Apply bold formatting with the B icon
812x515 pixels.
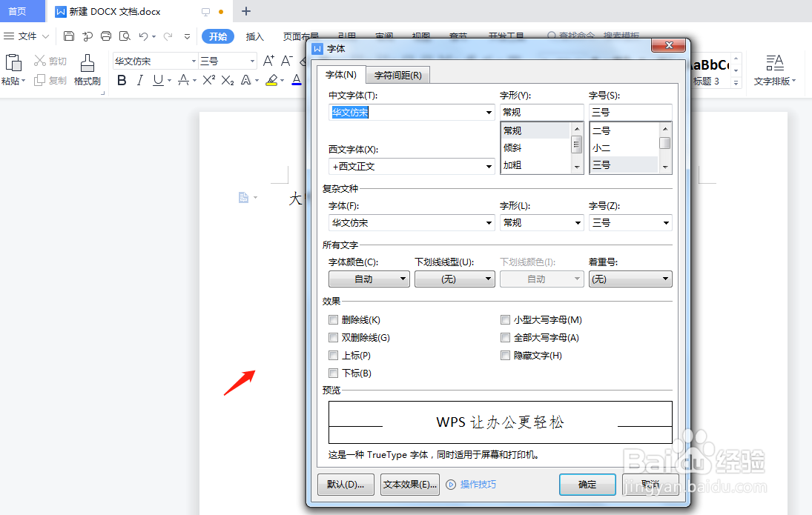[122, 80]
